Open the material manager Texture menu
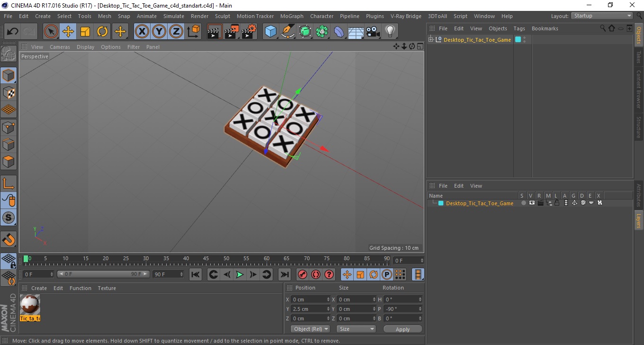This screenshot has width=644, height=345. pyautogui.click(x=107, y=288)
